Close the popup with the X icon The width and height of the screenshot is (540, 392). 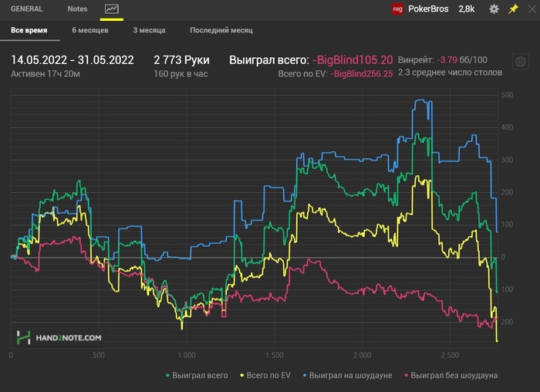pyautogui.click(x=532, y=9)
